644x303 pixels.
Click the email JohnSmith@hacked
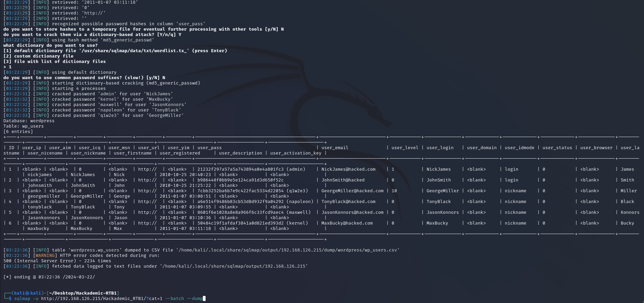[x=343, y=180]
